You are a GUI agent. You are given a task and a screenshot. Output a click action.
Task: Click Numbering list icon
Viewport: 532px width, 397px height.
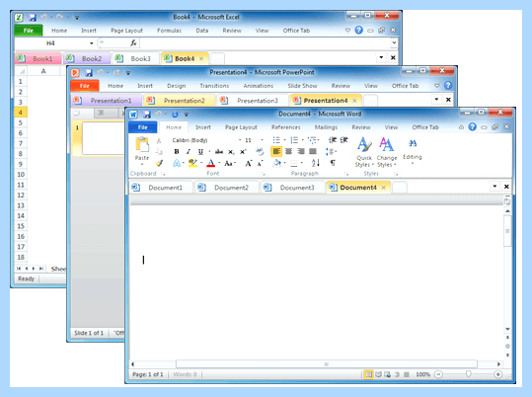point(294,140)
